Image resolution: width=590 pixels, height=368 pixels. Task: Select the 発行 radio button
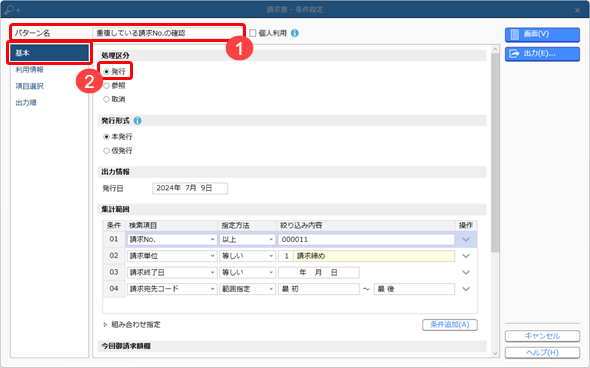click(106, 71)
